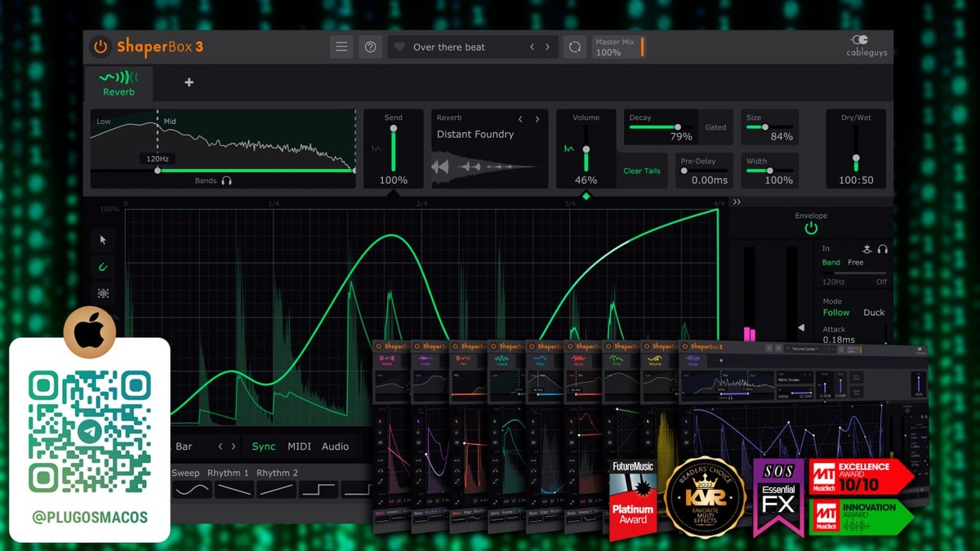Image resolution: width=980 pixels, height=551 pixels.
Task: Select Sync trigger mode
Action: point(264,447)
